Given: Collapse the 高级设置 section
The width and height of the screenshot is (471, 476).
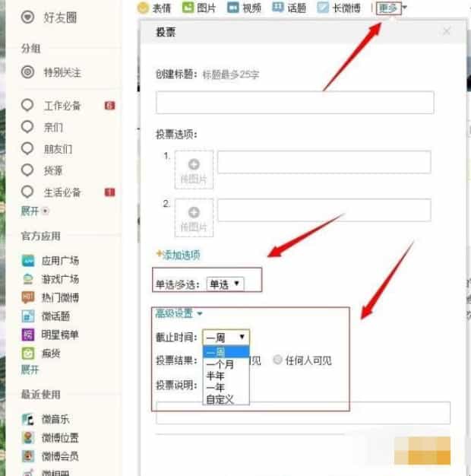Looking at the screenshot, I should [x=179, y=313].
